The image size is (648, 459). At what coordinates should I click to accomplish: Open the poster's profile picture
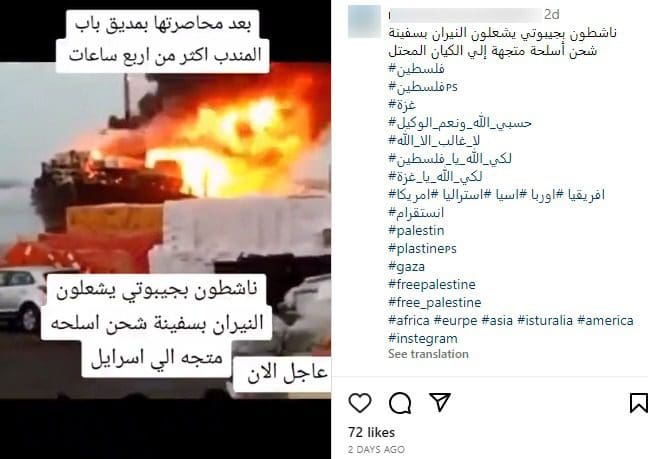(364, 21)
